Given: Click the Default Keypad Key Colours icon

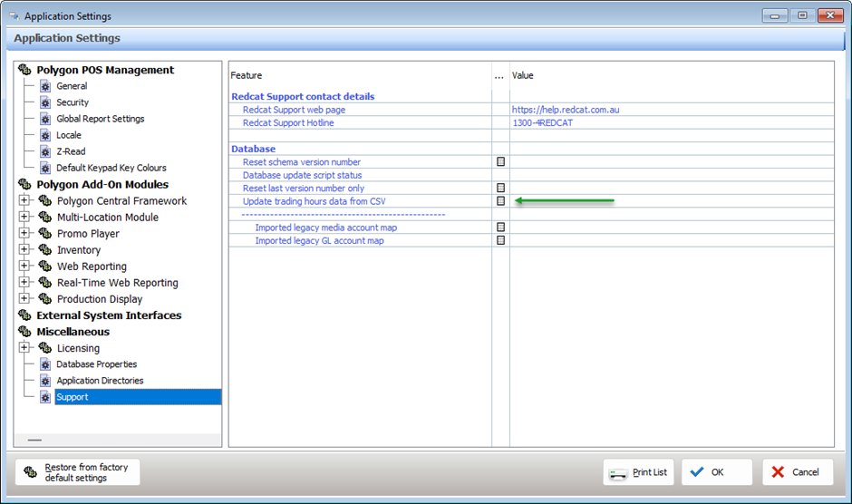Looking at the screenshot, I should point(45,168).
